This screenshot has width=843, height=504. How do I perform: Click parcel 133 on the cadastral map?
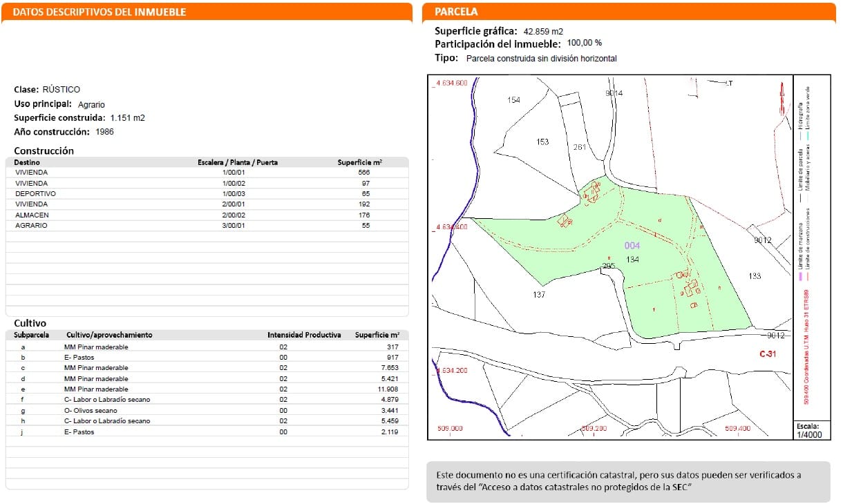[755, 276]
